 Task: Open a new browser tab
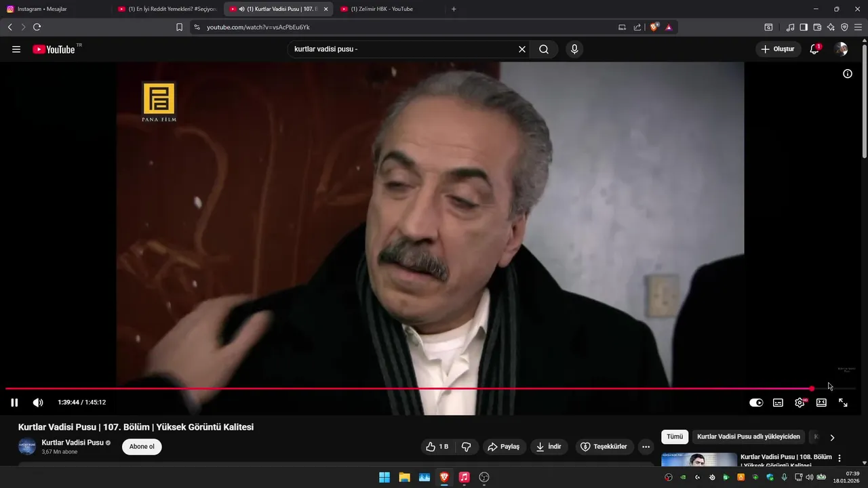pos(454,9)
